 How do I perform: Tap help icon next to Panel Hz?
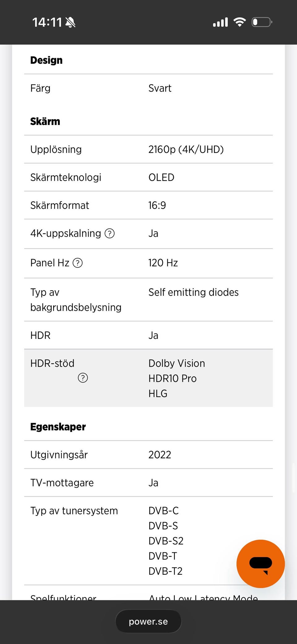[x=77, y=263]
